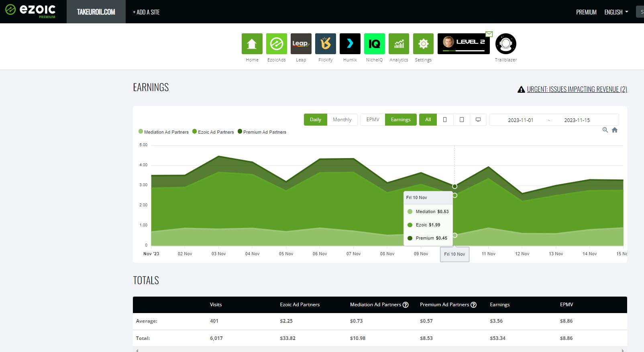Screen dimensions: 644x352
Task: Open the Settings gear icon
Action: [423, 44]
